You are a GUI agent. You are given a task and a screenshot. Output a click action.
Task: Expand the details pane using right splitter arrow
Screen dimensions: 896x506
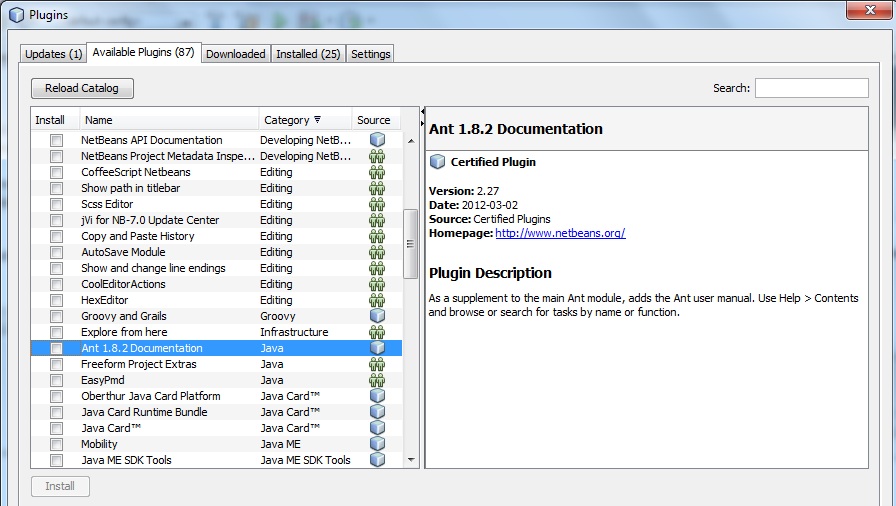[423, 123]
